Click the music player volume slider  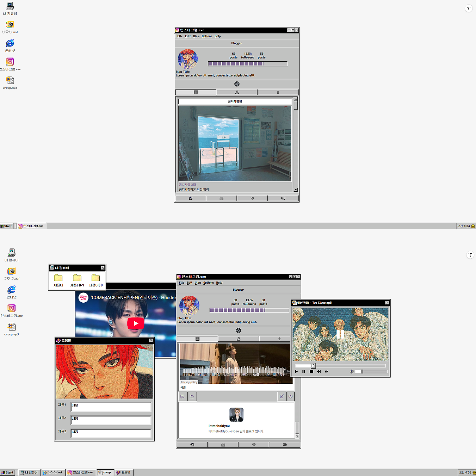[x=371, y=371]
